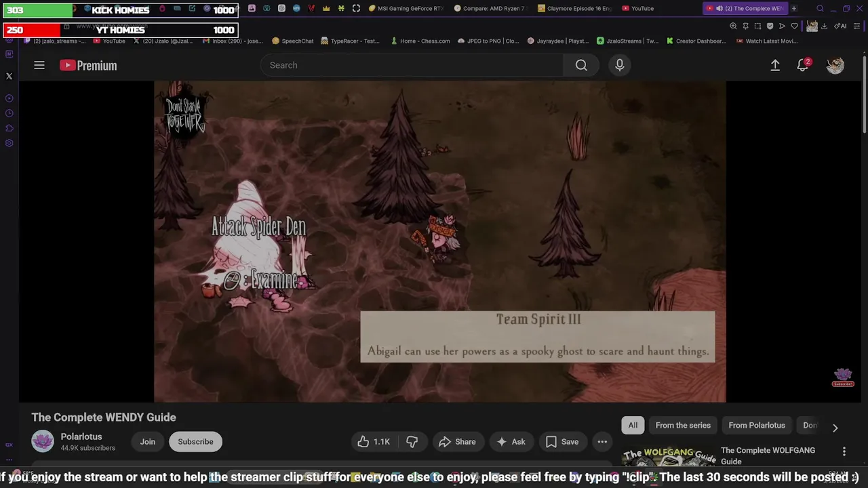
Task: Open the pinned red V tab
Action: 311,8
